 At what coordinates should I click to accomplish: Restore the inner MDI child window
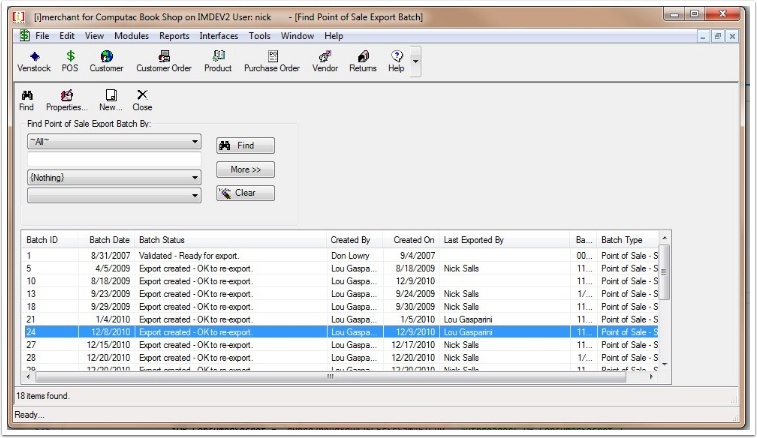pos(717,36)
